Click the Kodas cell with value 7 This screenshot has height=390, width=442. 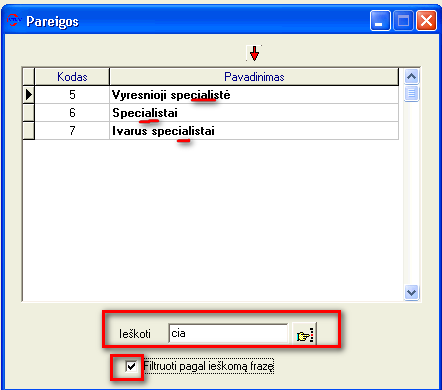tap(72, 131)
